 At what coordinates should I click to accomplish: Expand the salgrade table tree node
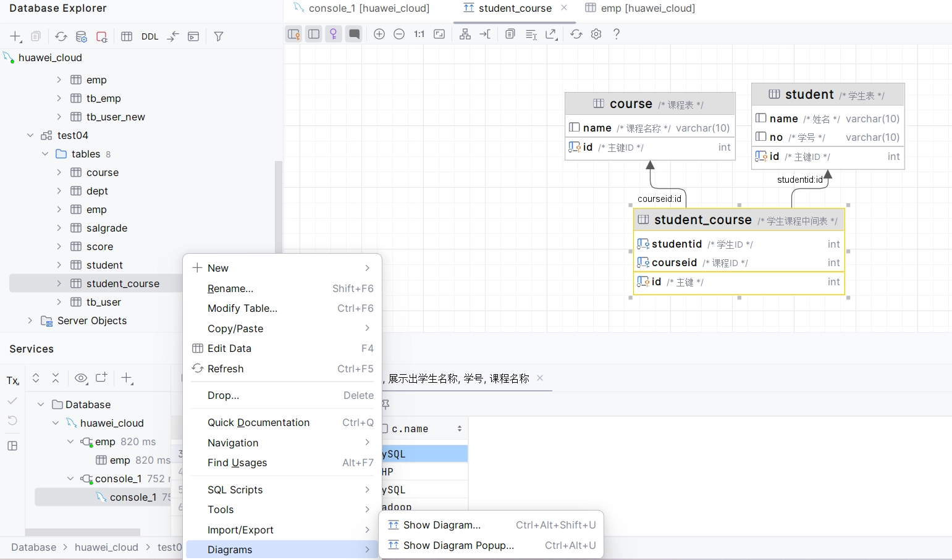coord(59,228)
